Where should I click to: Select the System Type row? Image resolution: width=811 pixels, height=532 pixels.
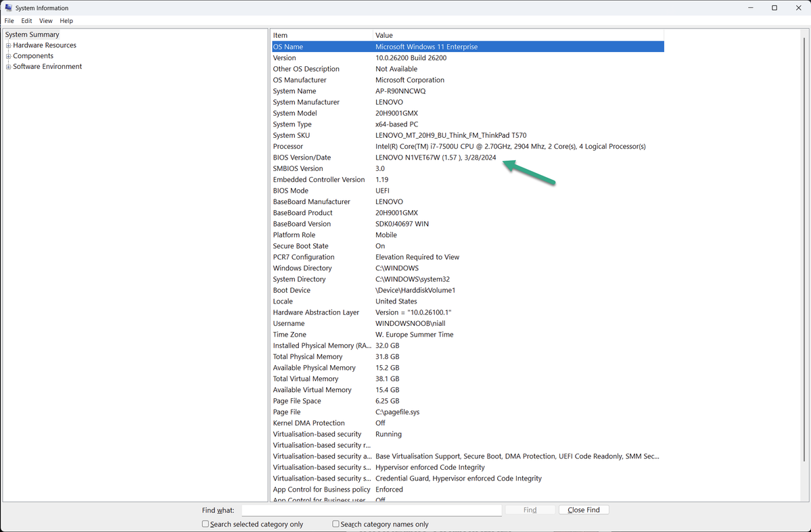click(467, 124)
